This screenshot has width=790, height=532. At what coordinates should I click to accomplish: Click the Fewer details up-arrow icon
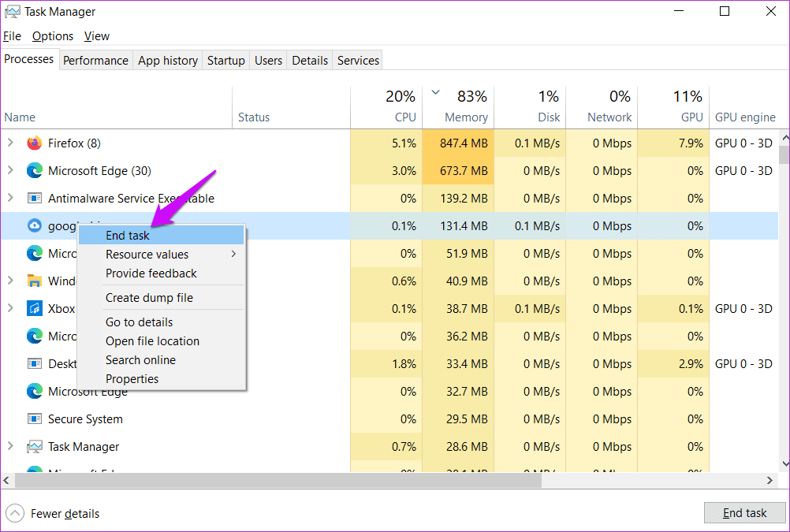(x=15, y=513)
